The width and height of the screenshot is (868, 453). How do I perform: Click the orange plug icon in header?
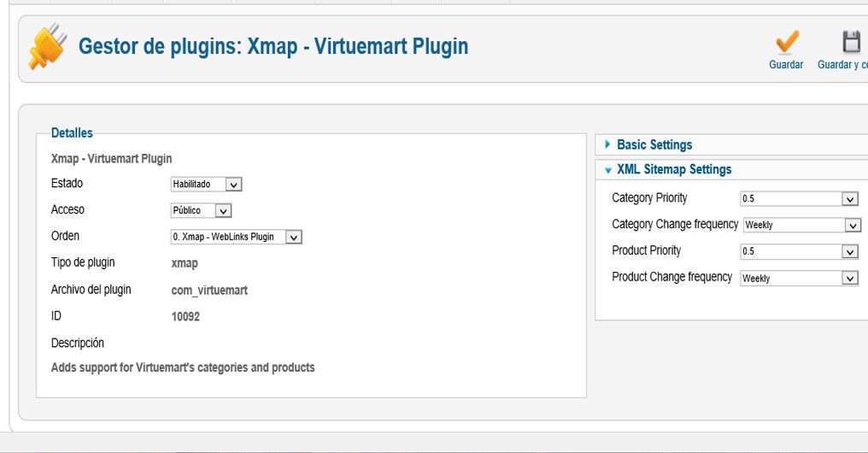[48, 46]
